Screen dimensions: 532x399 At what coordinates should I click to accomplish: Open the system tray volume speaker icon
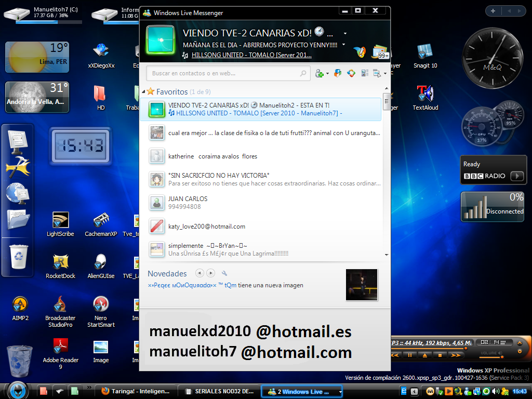[495, 391]
